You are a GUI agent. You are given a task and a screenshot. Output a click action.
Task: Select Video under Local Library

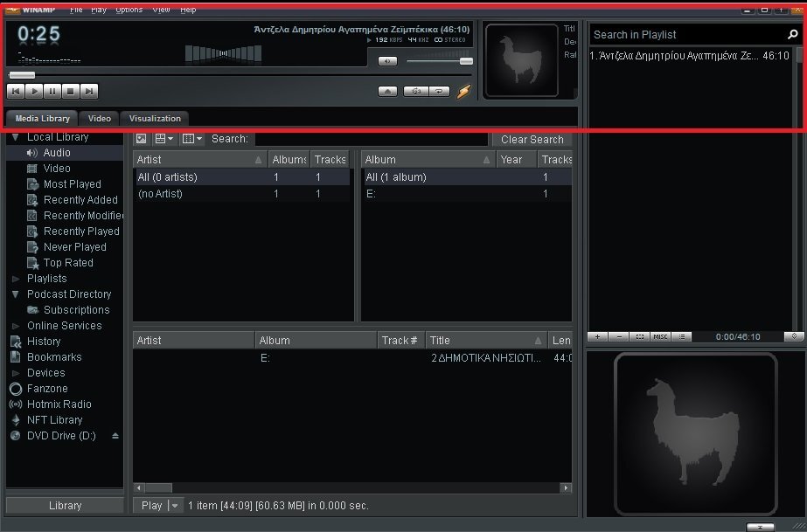point(57,168)
